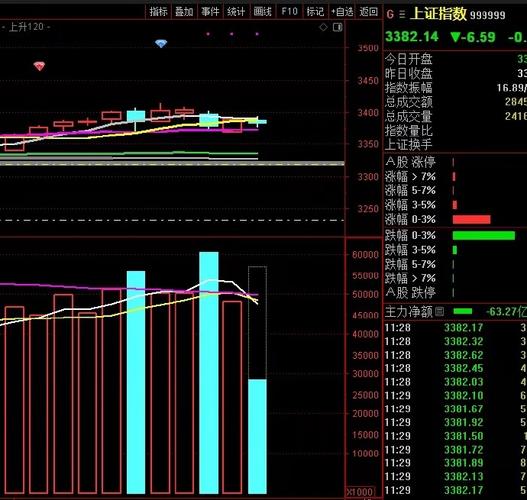The width and height of the screenshot is (527, 500).
Task: Select the 画线 draw line tool
Action: (262, 12)
